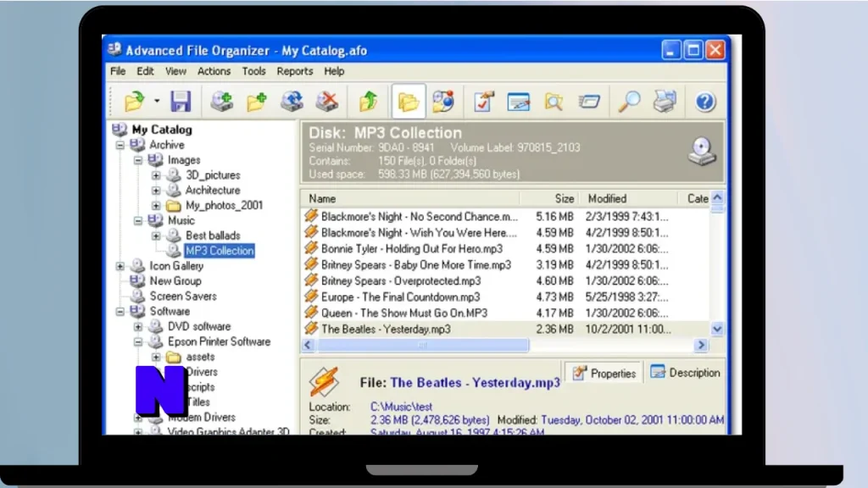Click the group icon beside New Group

137,280
